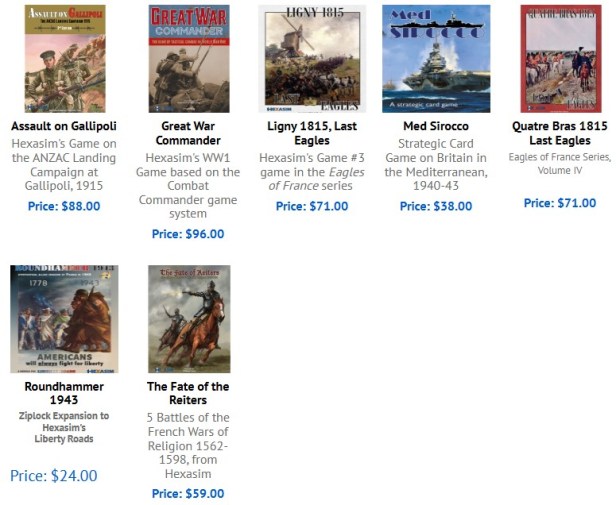
Task: Click the Price: $59.00 label
Action: point(188,494)
